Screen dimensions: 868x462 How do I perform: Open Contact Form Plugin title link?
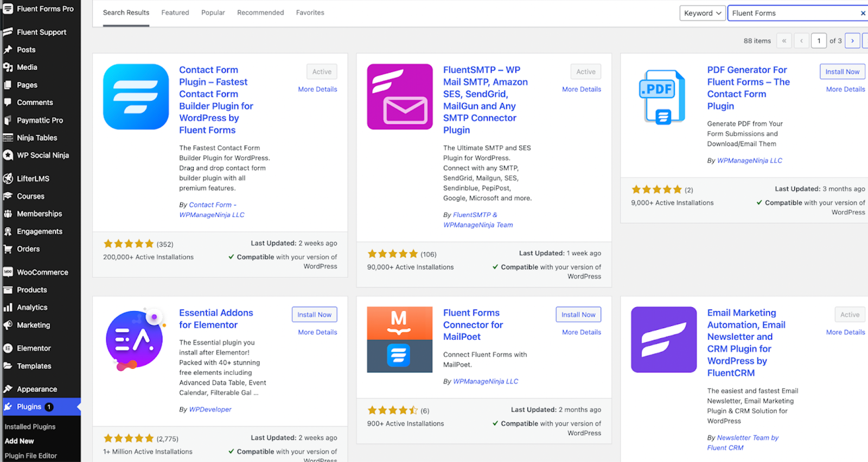click(216, 100)
